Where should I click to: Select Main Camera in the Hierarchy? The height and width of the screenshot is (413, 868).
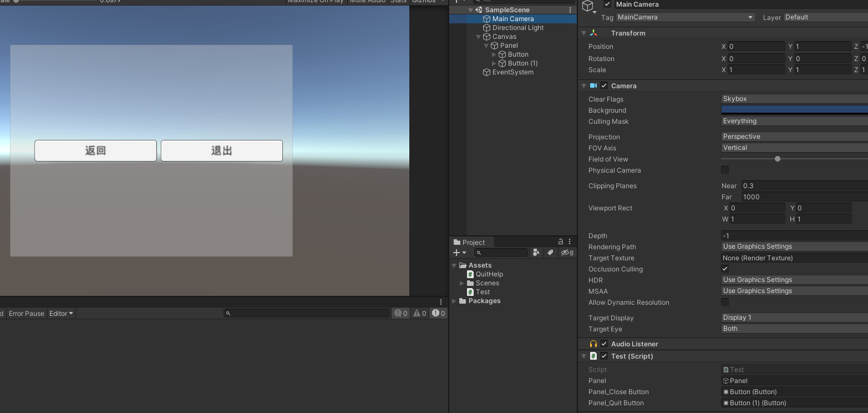512,19
